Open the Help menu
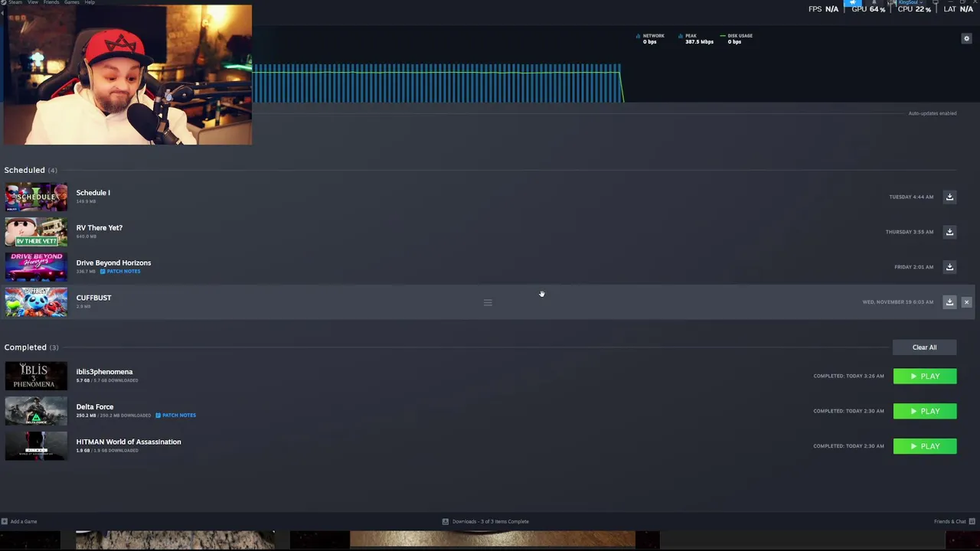 click(x=90, y=2)
